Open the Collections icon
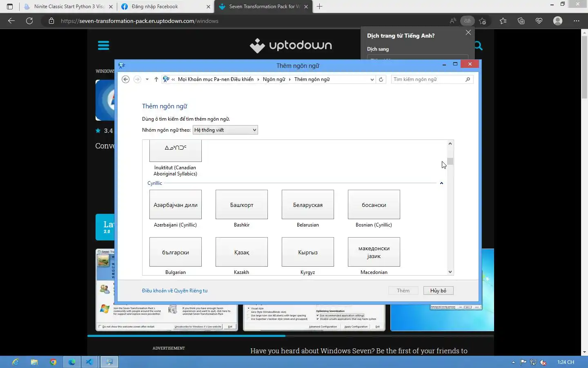 point(521,21)
